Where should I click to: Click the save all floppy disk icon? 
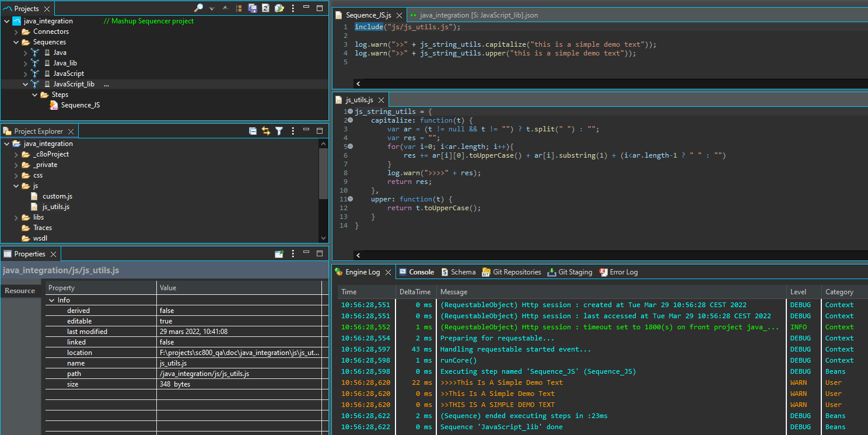click(x=253, y=8)
